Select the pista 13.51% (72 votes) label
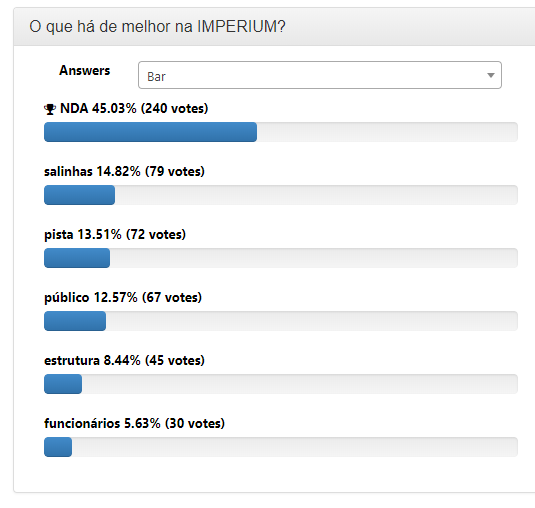 (x=115, y=235)
